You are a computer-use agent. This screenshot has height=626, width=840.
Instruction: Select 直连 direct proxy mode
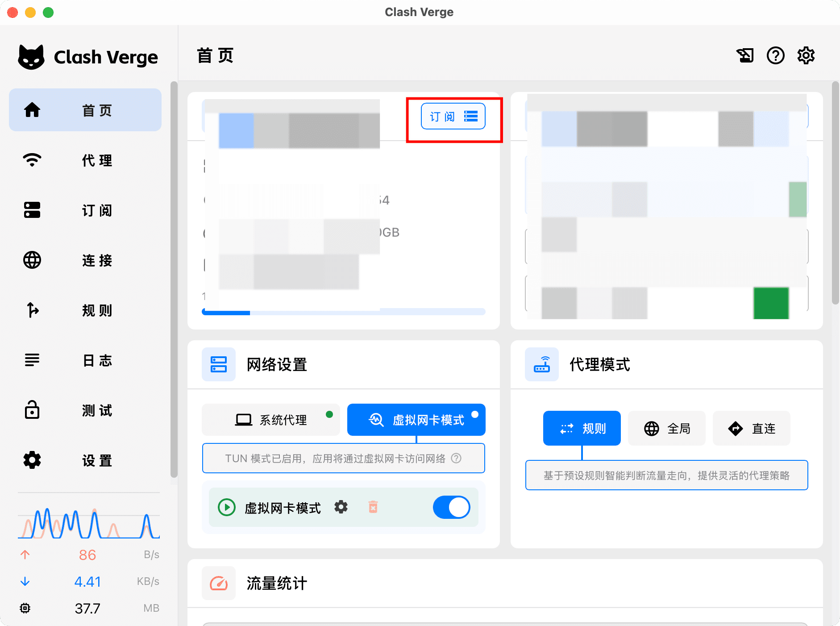[752, 428]
